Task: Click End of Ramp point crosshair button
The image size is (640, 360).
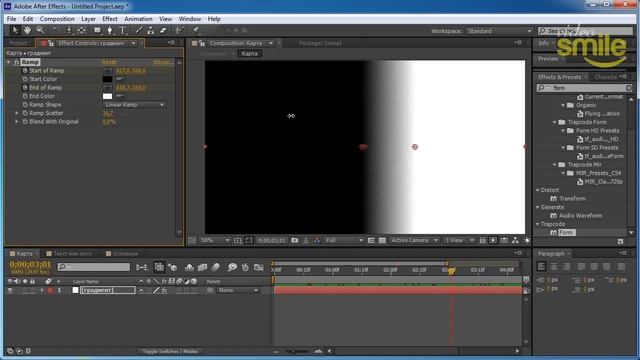Action: 107,88
